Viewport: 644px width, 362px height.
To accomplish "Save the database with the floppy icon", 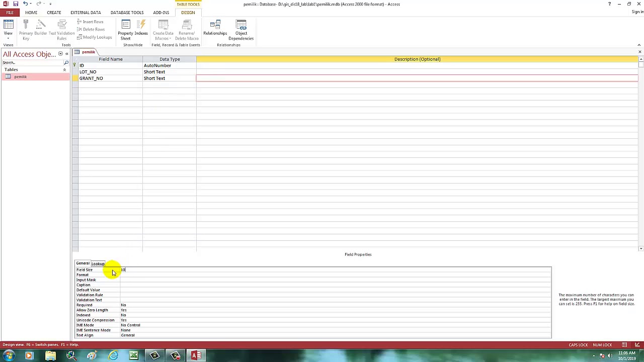I will pyautogui.click(x=16, y=4).
